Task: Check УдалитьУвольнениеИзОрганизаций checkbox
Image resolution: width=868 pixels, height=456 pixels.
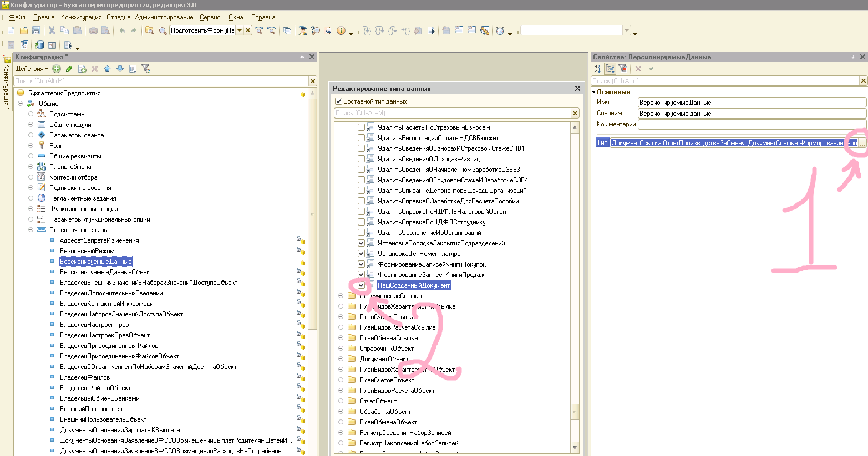Action: (x=362, y=233)
